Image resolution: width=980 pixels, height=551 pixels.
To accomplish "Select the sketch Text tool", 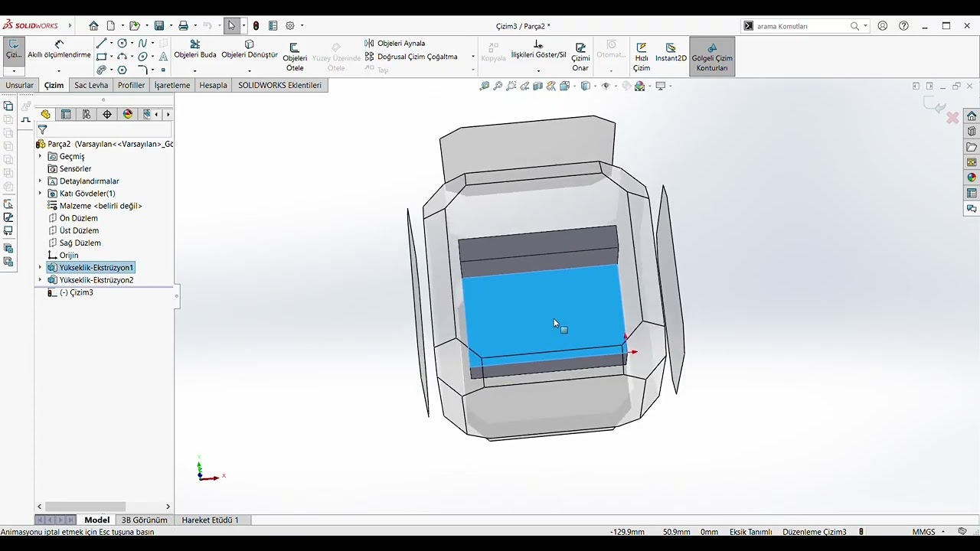I will [x=163, y=57].
